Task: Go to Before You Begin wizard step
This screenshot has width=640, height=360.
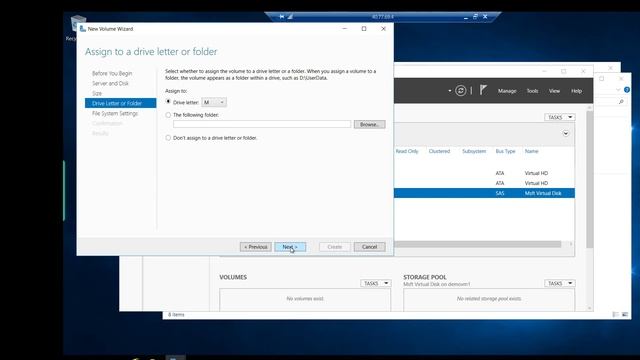Action: click(112, 73)
